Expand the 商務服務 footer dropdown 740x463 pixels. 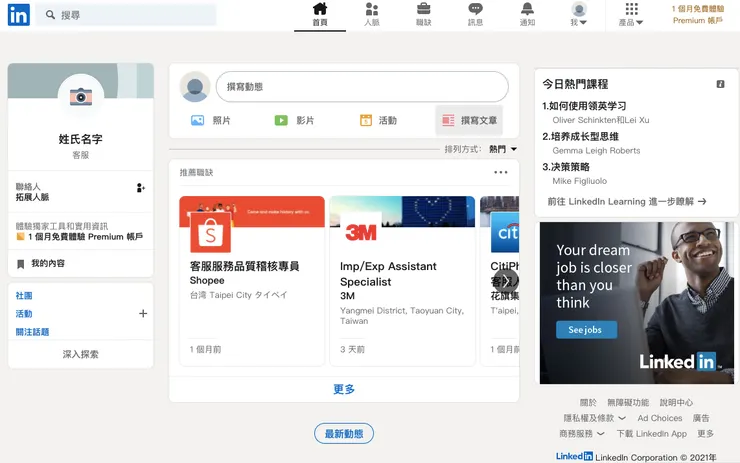coord(581,434)
